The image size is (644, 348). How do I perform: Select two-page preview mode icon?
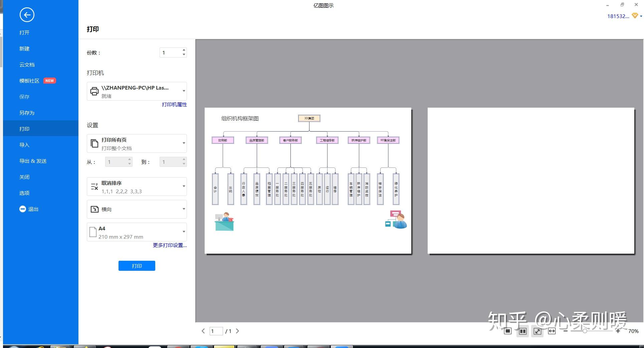[522, 331]
